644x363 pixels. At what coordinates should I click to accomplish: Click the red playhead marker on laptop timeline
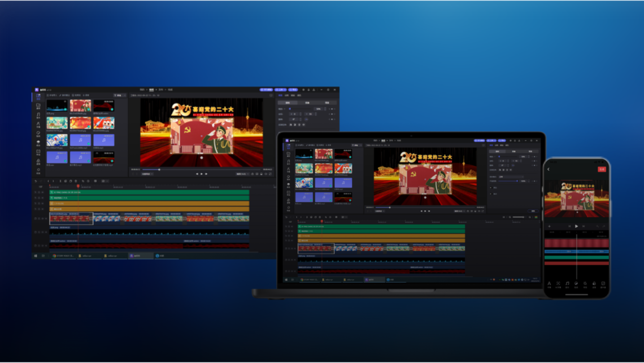click(x=322, y=221)
